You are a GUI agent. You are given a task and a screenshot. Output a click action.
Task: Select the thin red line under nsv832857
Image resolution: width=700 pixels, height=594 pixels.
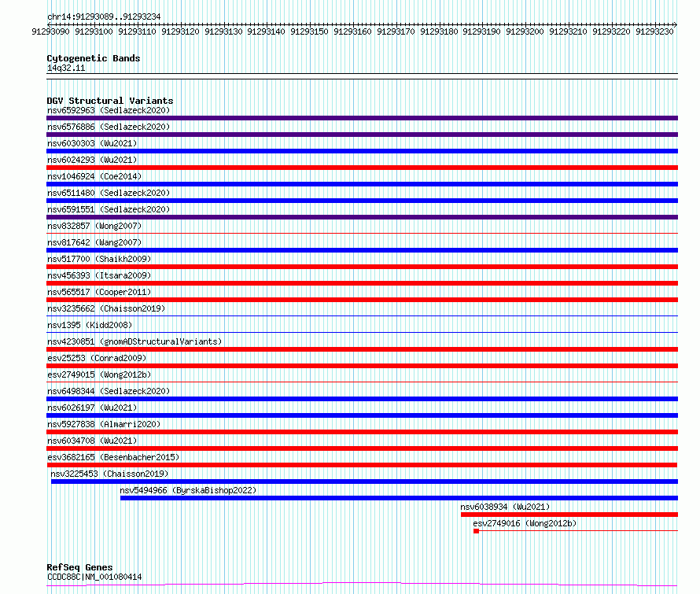coord(362,233)
